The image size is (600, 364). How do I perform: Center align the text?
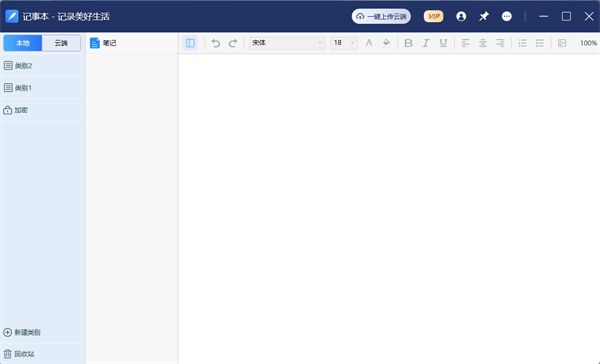point(483,43)
